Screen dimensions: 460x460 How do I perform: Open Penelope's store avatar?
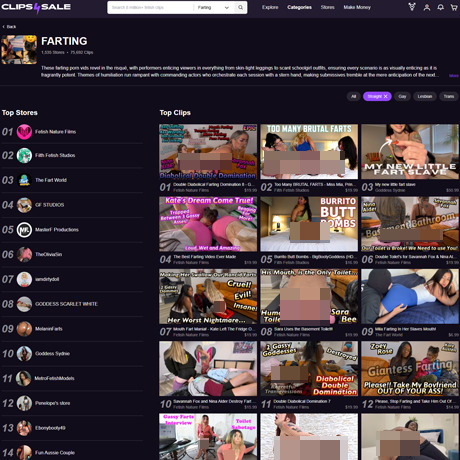tap(24, 403)
